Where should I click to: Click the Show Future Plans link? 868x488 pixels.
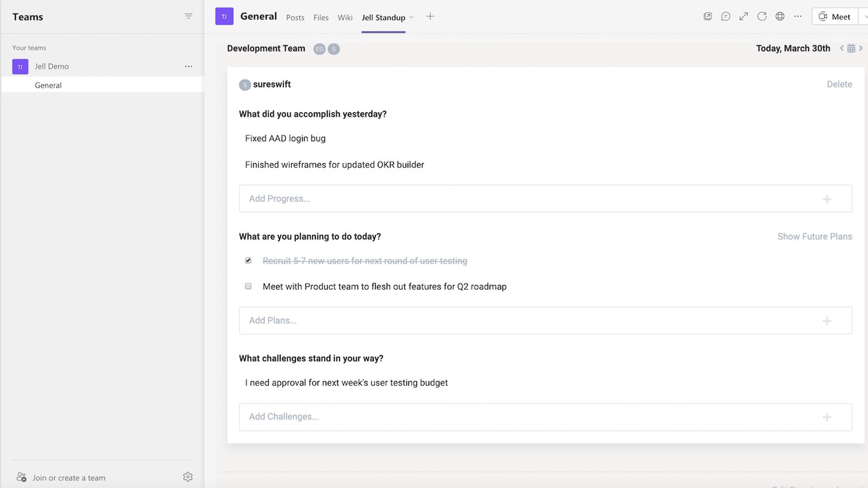(815, 236)
